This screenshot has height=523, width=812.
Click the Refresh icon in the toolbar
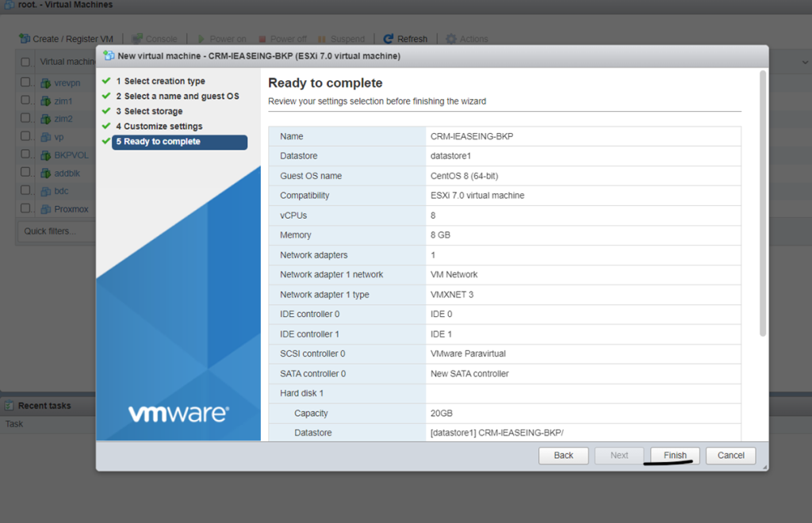click(389, 39)
